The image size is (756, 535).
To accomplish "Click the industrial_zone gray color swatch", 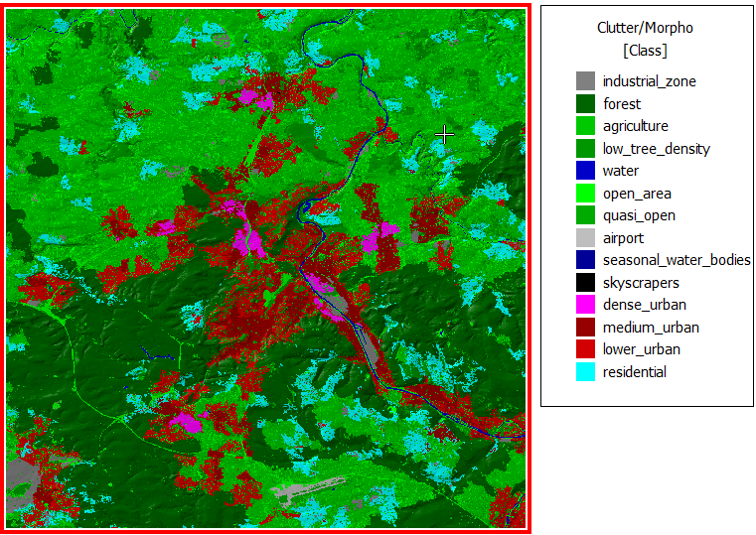I will click(x=585, y=81).
